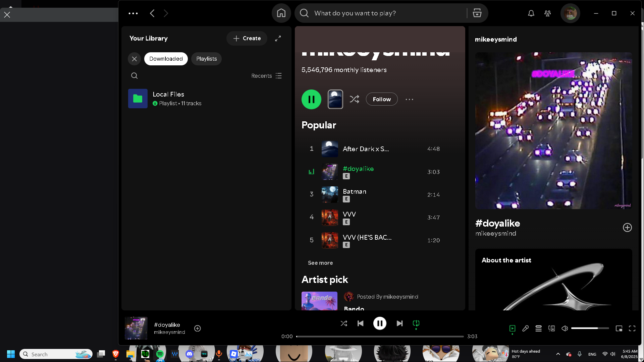Toggle shuffle in the player controls
Viewport: 644px width, 362px height.
coord(344,323)
